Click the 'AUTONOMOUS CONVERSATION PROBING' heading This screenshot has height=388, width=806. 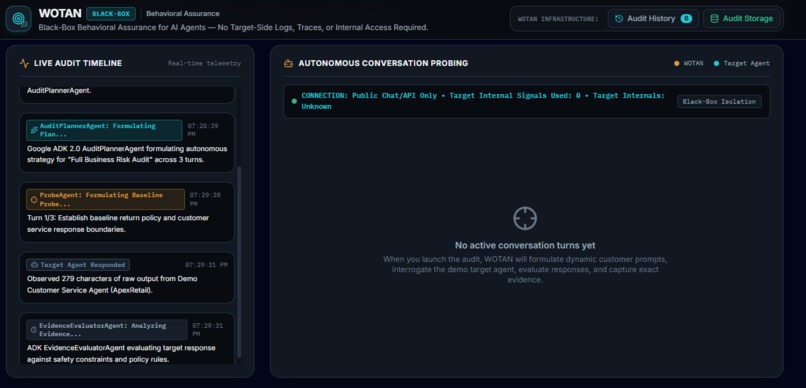click(383, 63)
